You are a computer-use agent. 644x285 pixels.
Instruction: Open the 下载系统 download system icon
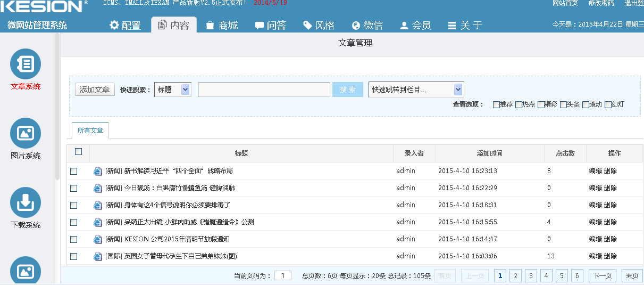26,202
